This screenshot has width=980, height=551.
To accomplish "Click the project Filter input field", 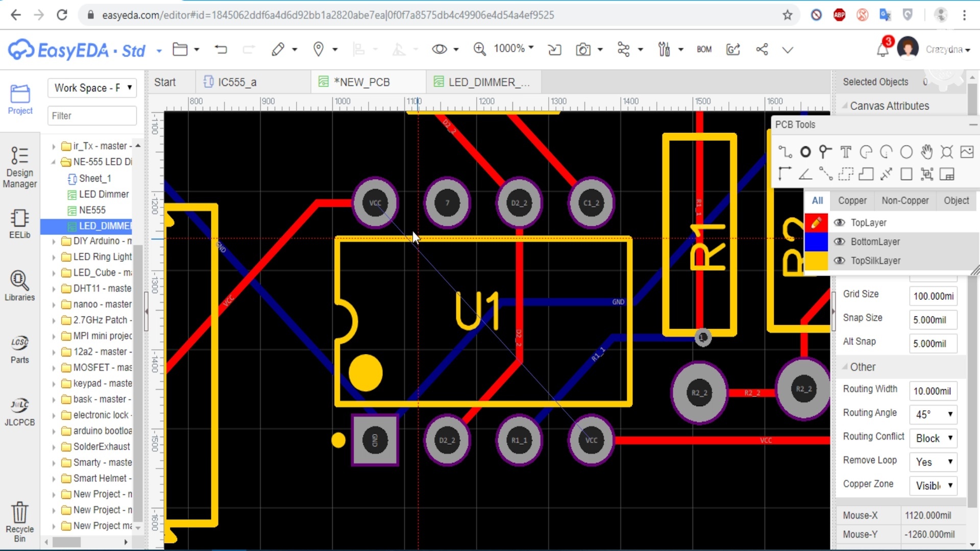I will (x=92, y=116).
